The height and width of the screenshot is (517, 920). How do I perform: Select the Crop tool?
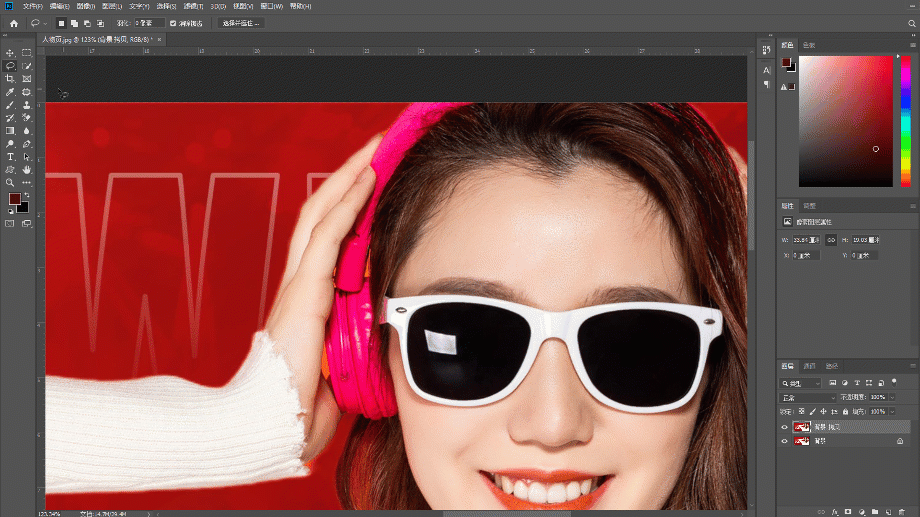(x=10, y=79)
